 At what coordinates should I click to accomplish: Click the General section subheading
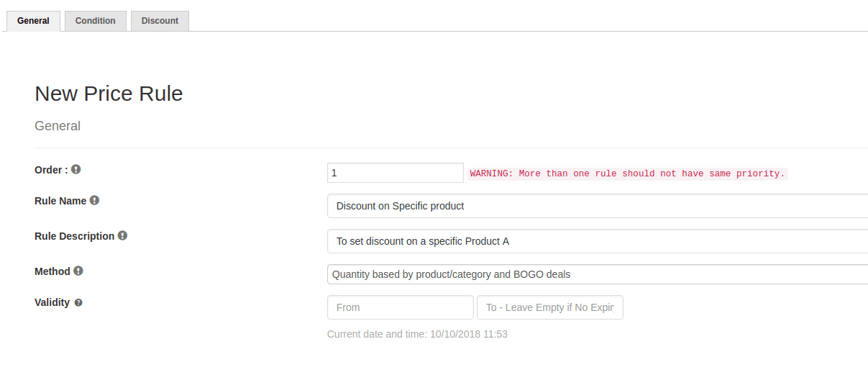(58, 126)
